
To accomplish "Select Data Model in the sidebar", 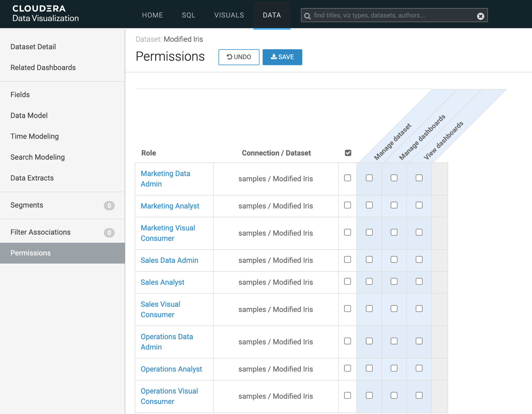I will [29, 115].
